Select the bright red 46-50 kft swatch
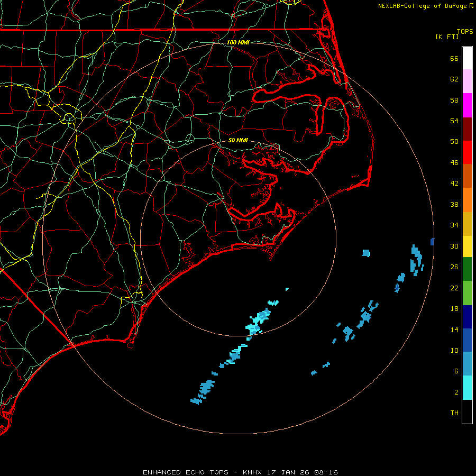 tap(467, 152)
